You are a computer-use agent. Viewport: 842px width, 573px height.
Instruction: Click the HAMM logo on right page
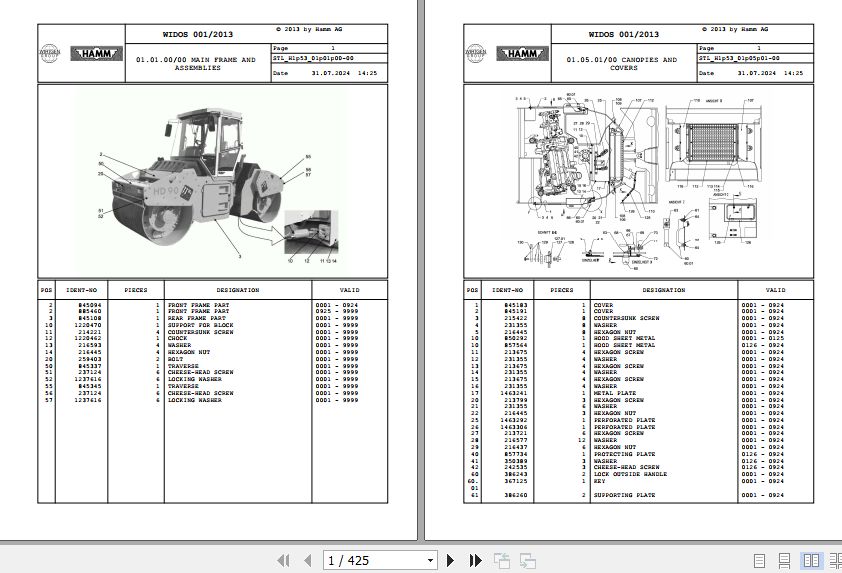click(x=522, y=54)
